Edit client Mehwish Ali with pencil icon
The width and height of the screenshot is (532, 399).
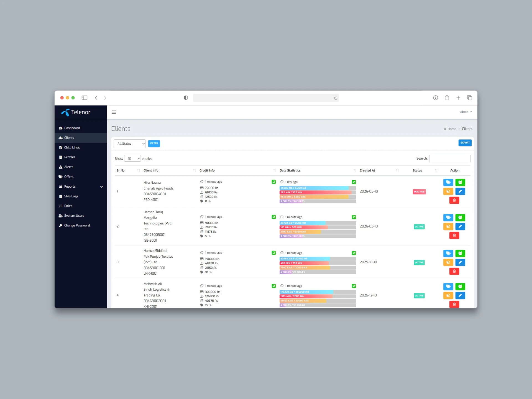pyautogui.click(x=460, y=295)
